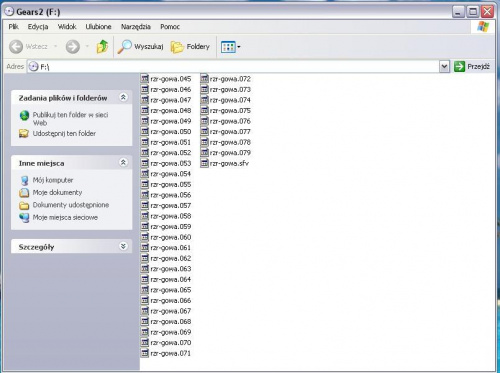Click the views grid icon
This screenshot has width=500, height=373.
[x=228, y=47]
